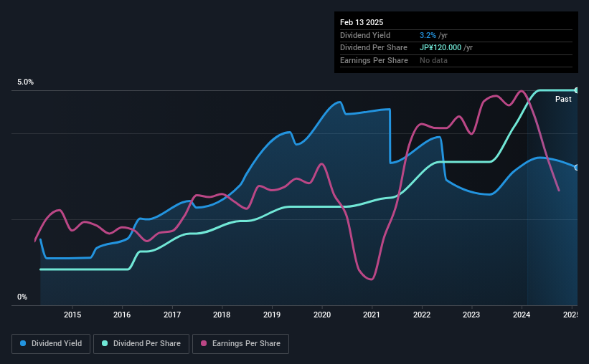This screenshot has height=364, width=589.
Task: Click the teal Dividend Per Share legend dot
Action: point(105,343)
